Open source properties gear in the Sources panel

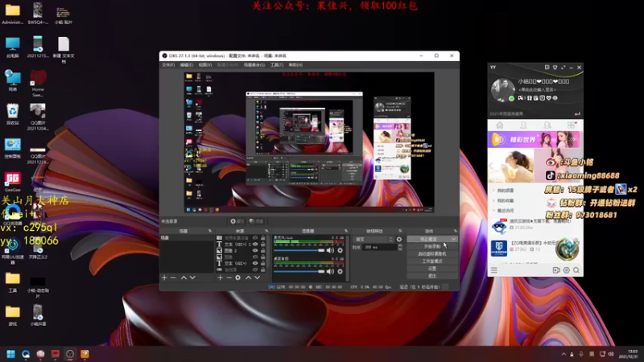[x=237, y=278]
